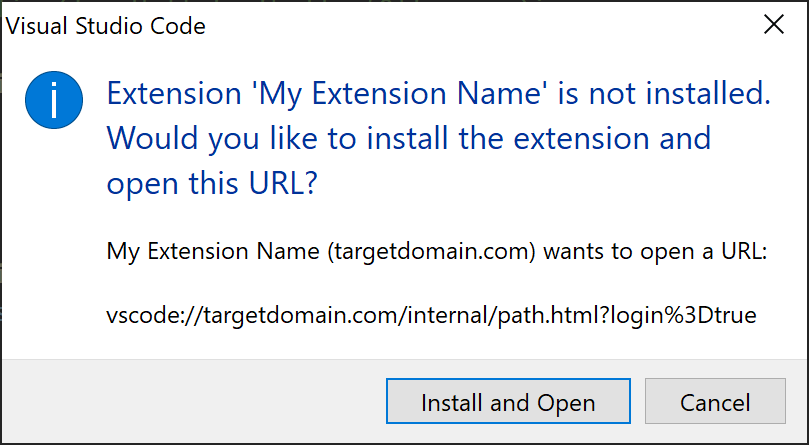Click the Visual Studio Code title text
Viewport: 809px width, 445px height.
coord(105,26)
